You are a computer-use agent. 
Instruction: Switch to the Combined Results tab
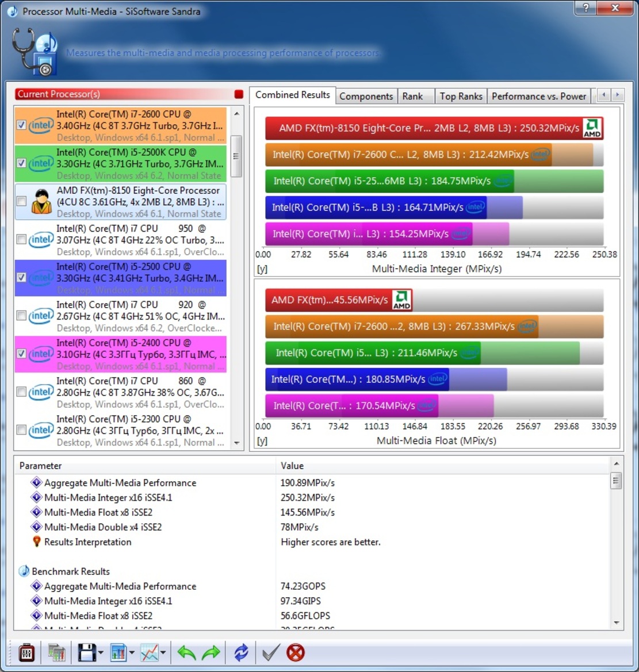(293, 95)
